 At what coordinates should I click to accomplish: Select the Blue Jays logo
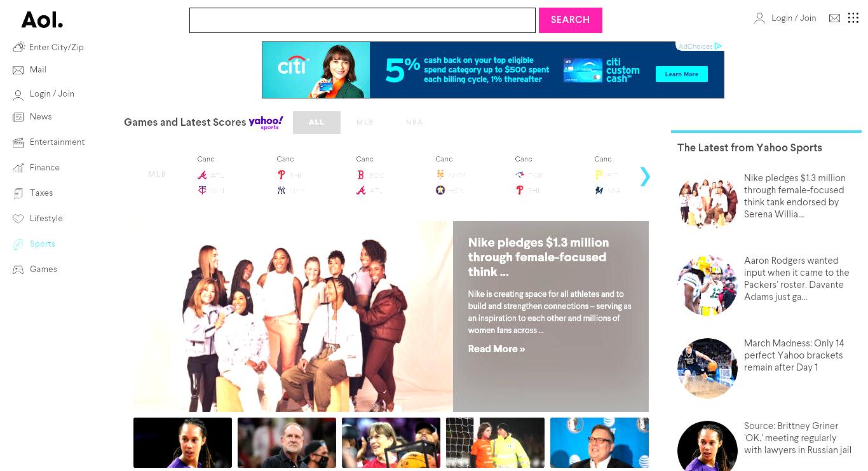coord(520,175)
